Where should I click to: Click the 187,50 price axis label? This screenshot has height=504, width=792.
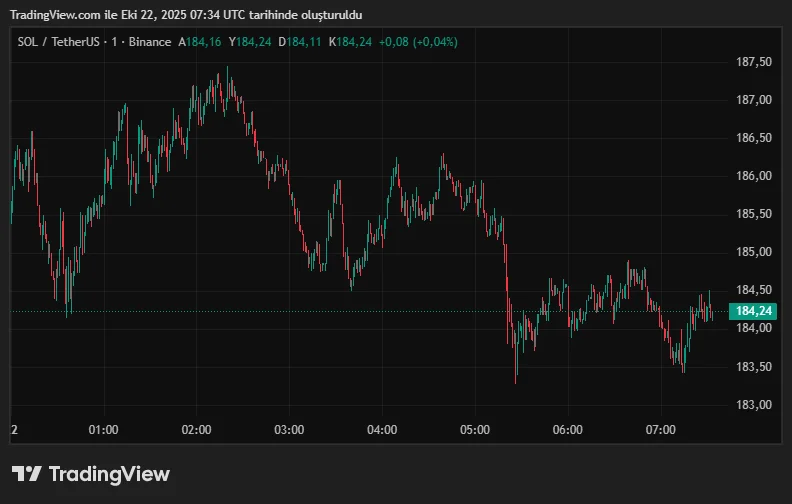753,62
